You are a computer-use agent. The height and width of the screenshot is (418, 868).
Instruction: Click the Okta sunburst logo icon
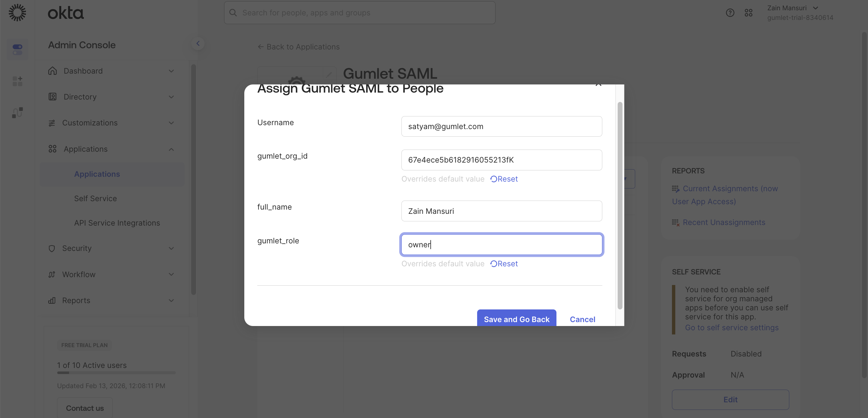(x=17, y=12)
